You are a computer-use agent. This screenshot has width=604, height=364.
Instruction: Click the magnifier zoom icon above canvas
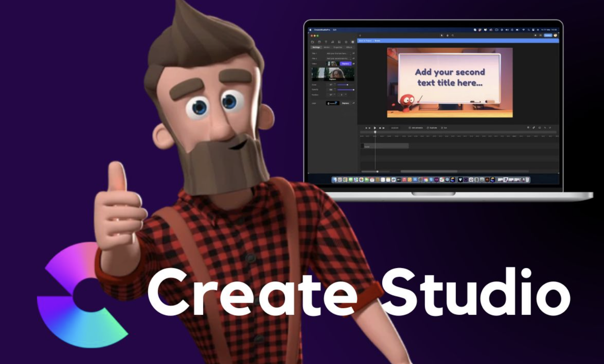[x=453, y=35]
